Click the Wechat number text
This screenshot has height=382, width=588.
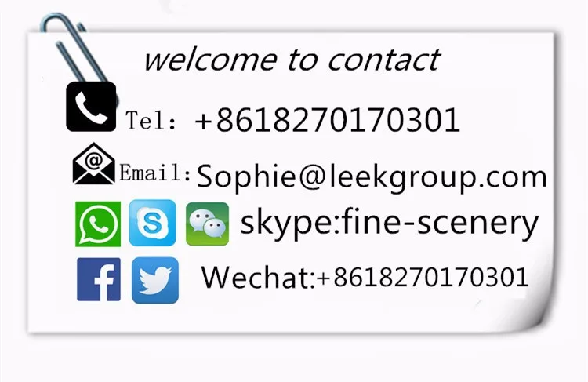423,278
